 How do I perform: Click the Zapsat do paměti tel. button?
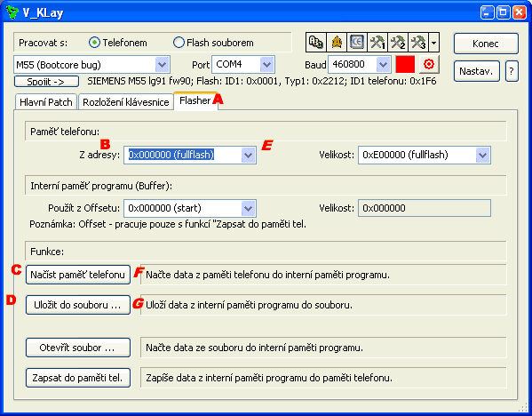(78, 378)
